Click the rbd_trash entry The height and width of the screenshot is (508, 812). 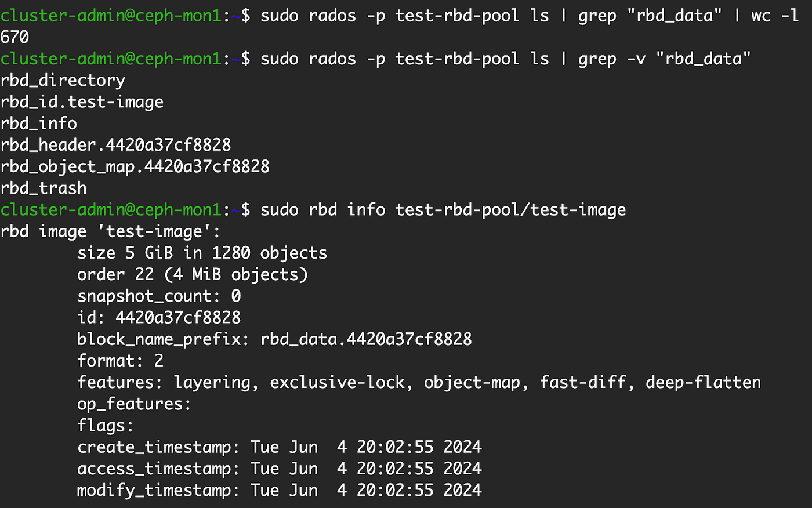click(43, 188)
